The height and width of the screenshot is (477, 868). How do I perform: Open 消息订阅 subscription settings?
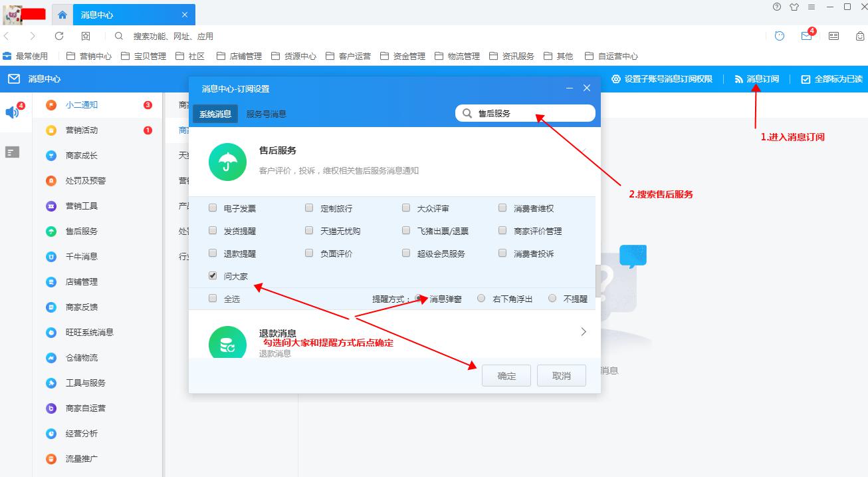pos(756,79)
